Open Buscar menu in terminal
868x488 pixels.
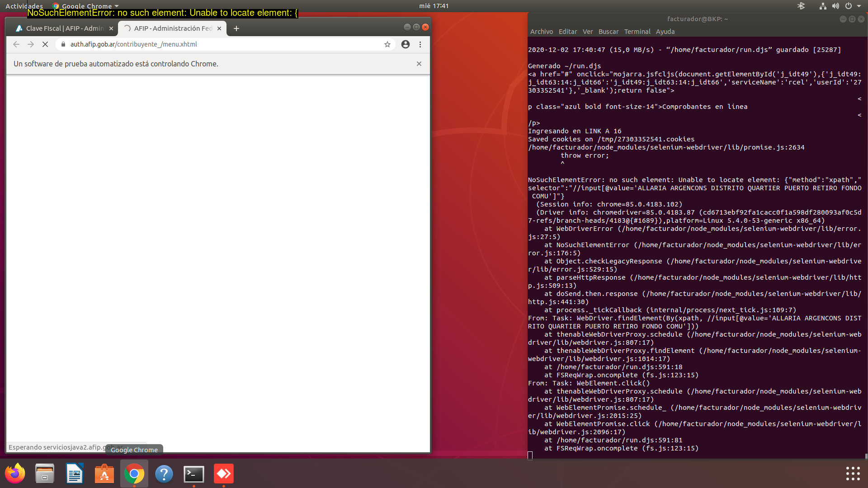point(609,32)
